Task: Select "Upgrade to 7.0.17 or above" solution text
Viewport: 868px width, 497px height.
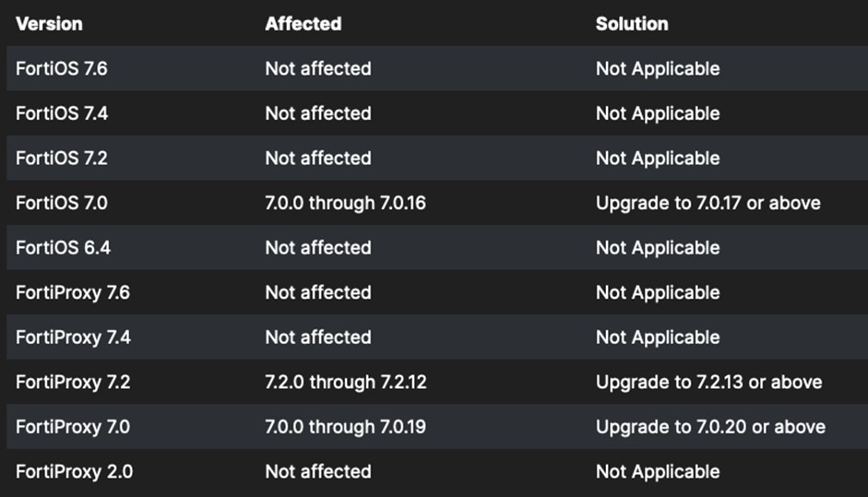Action: [x=707, y=203]
